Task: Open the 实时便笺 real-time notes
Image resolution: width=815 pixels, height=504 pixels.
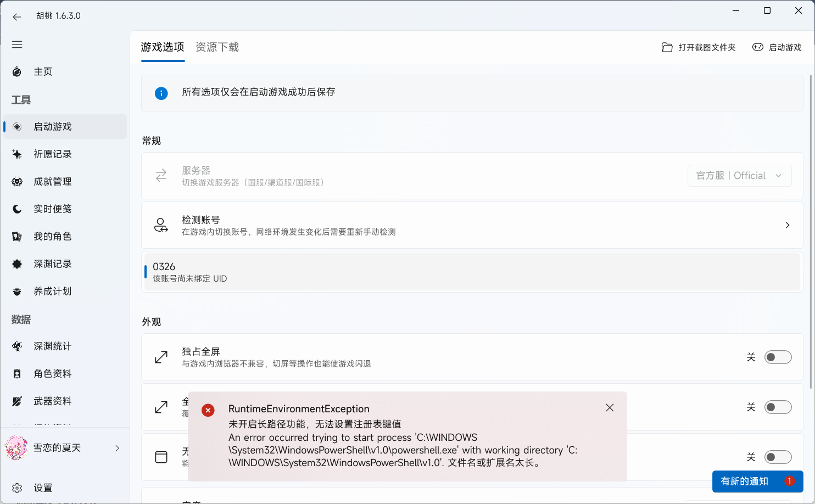Action: tap(54, 209)
